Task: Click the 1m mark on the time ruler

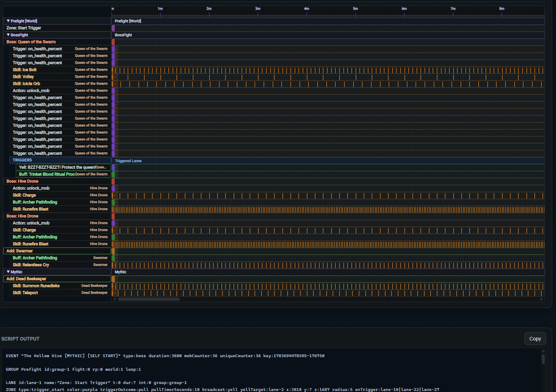Action: click(160, 9)
